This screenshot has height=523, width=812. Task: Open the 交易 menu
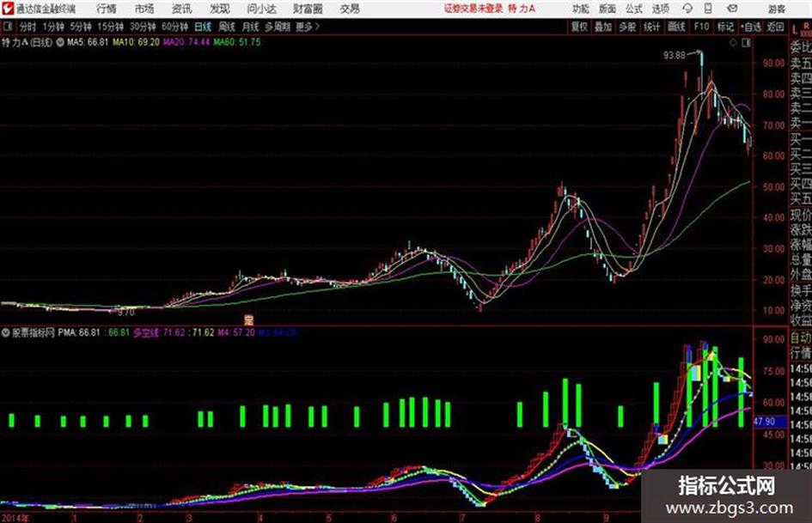tap(350, 9)
